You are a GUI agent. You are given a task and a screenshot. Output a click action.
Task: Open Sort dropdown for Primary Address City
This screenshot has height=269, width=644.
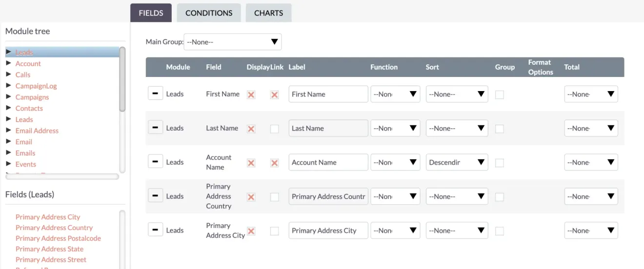pyautogui.click(x=457, y=231)
